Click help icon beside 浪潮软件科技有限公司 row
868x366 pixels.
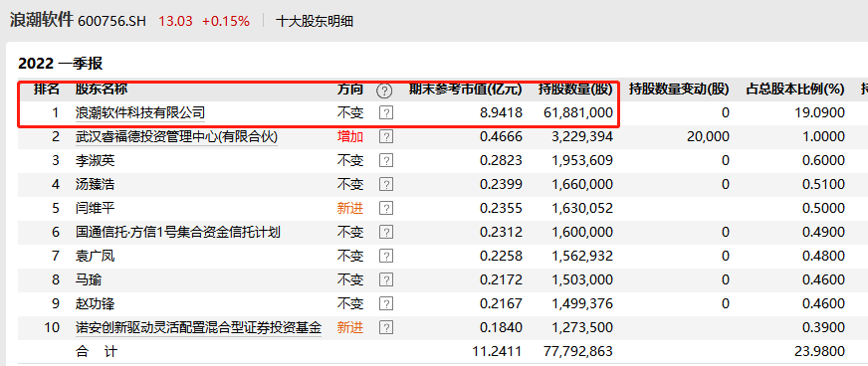point(386,113)
